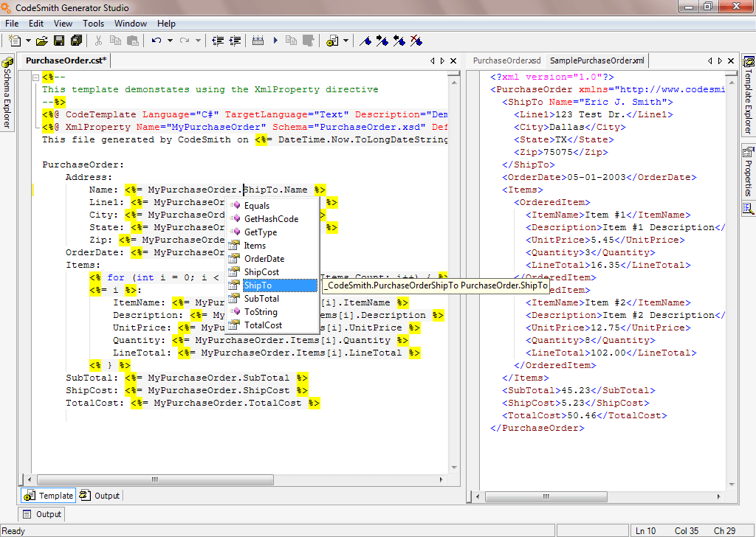Click the Insert directive gear-document icon
The width and height of the screenshot is (756, 537).
click(332, 41)
